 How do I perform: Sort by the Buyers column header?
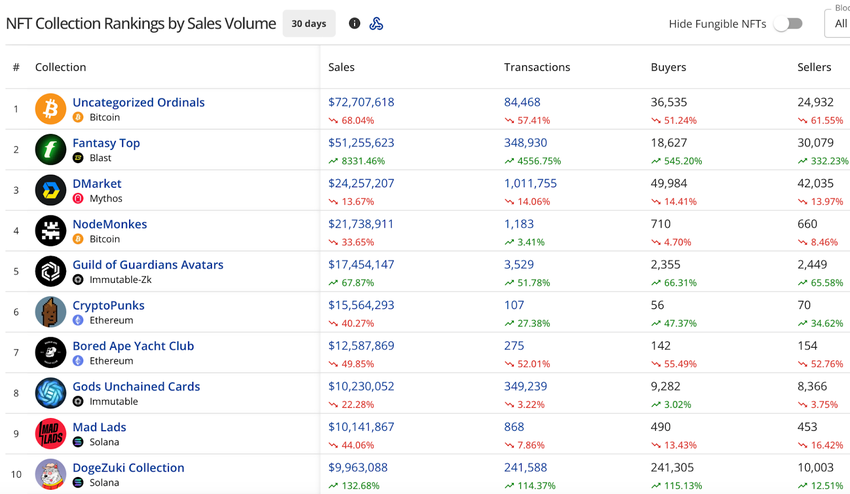(668, 67)
